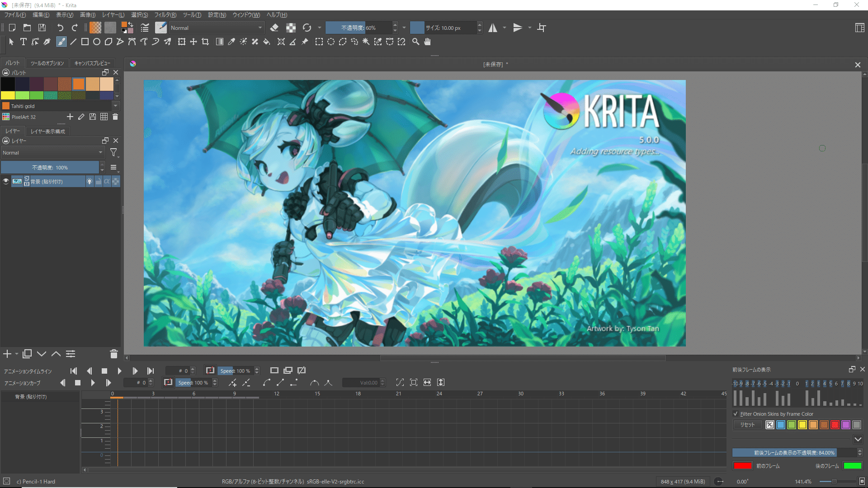Image resolution: width=868 pixels, height=488 pixels.
Task: Click frame 12 on the timeline ruler
Action: point(276,394)
